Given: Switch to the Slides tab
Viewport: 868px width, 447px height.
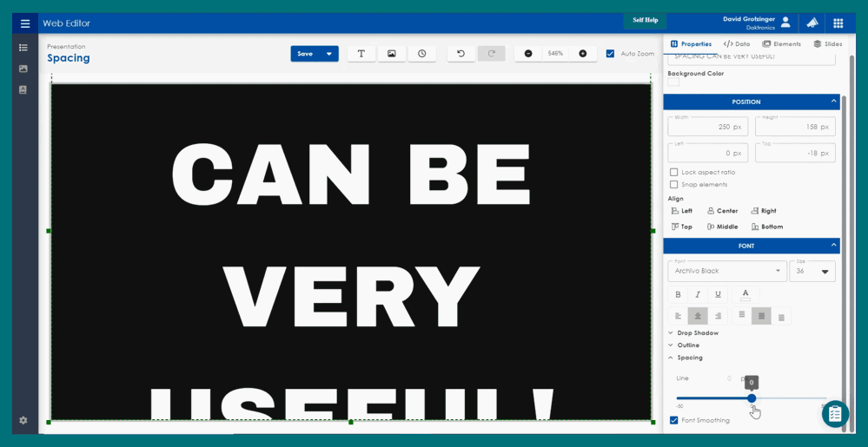Looking at the screenshot, I should click(827, 44).
